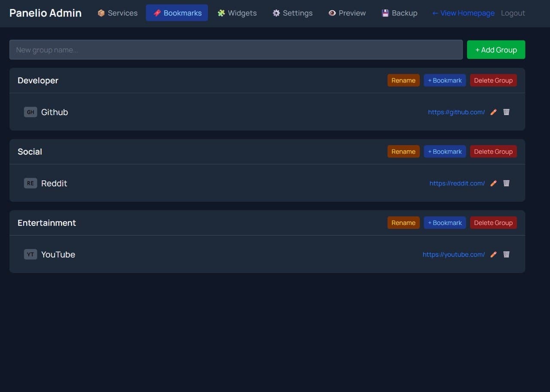Click the YT badge next to YouTube

coord(30,254)
